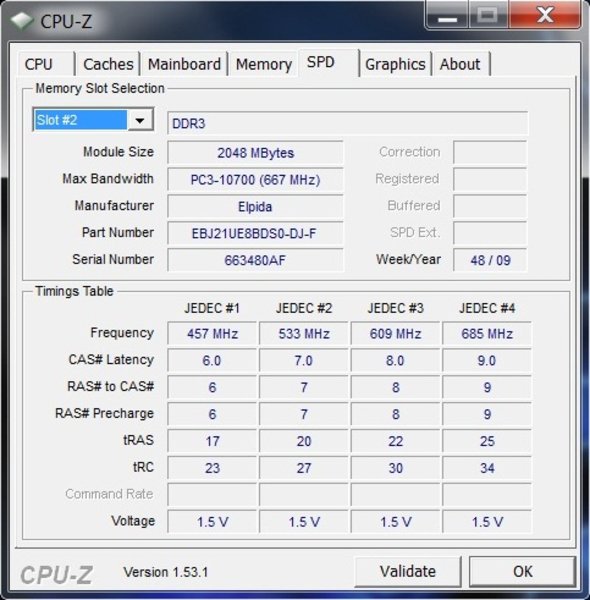
Task: Click the tRC value 23
Action: pyautogui.click(x=212, y=468)
